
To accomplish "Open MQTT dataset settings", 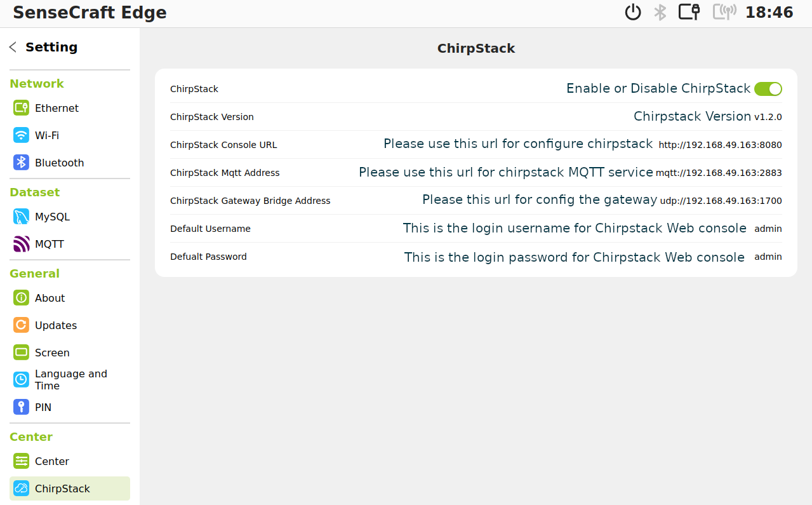I will (x=70, y=244).
